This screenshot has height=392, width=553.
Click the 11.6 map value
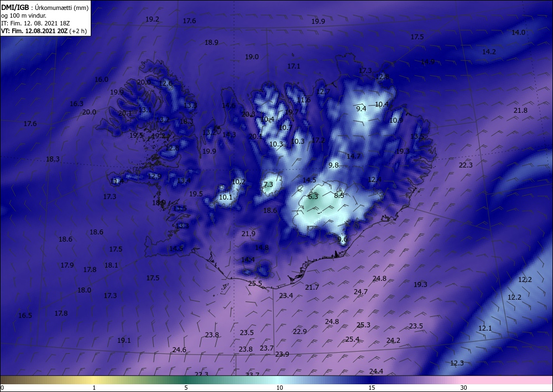[304, 100]
